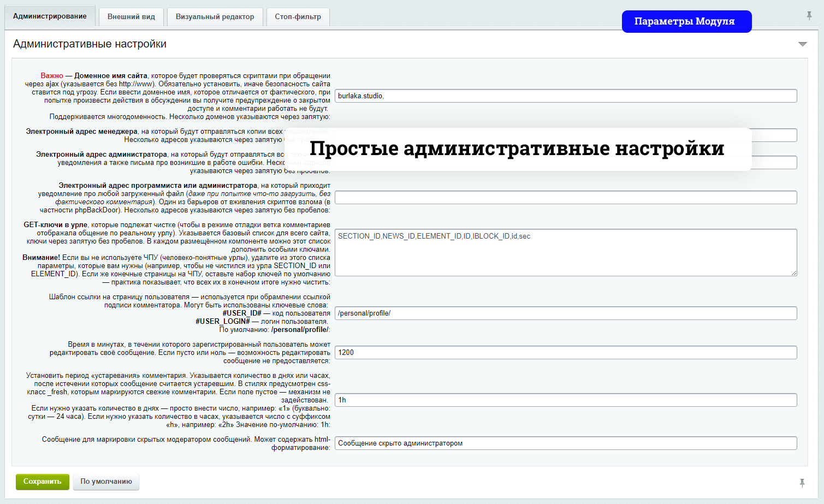Open the Администрирование tab
The height and width of the screenshot is (504, 824).
click(50, 16)
